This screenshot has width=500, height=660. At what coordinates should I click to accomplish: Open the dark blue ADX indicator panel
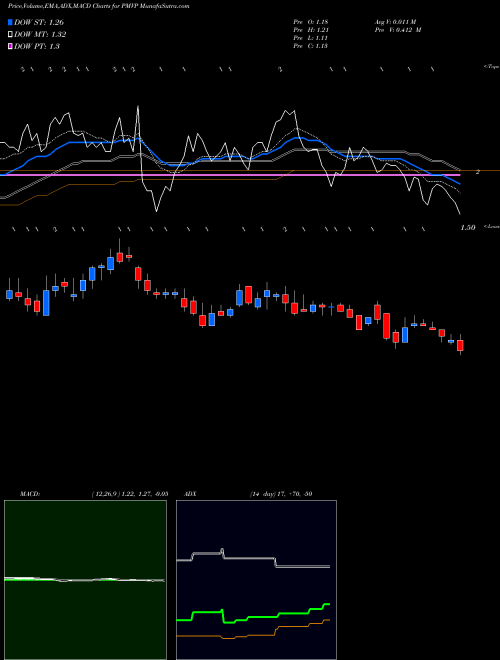pyautogui.click(x=256, y=580)
